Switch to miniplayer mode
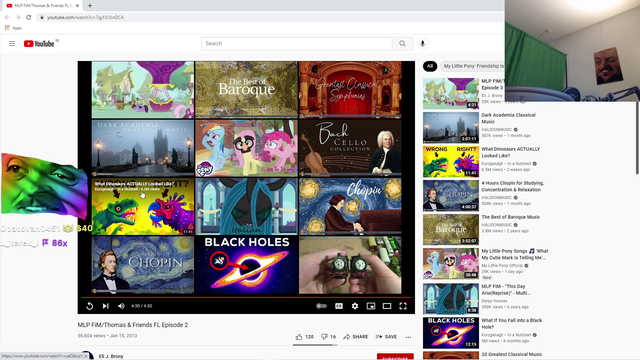The image size is (640, 360). [371, 306]
